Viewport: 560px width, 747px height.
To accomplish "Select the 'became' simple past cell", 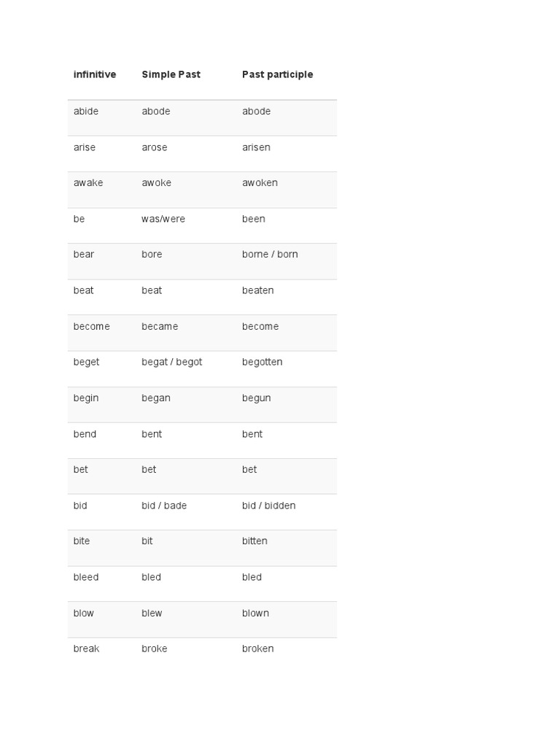I will pos(160,327).
